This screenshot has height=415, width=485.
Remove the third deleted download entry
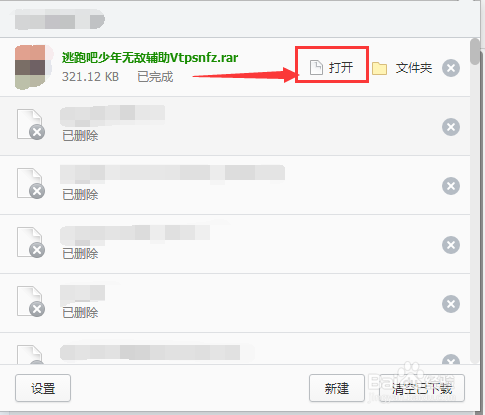point(451,245)
